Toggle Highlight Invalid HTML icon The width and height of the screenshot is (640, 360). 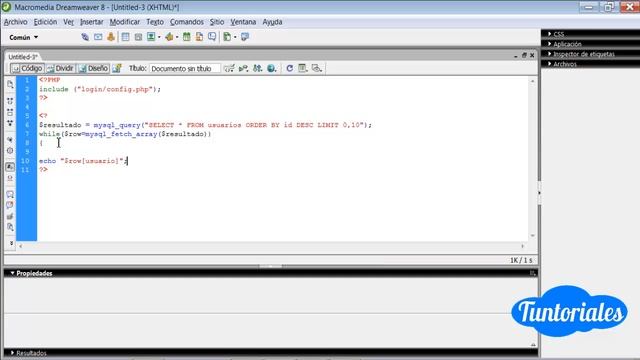10,178
